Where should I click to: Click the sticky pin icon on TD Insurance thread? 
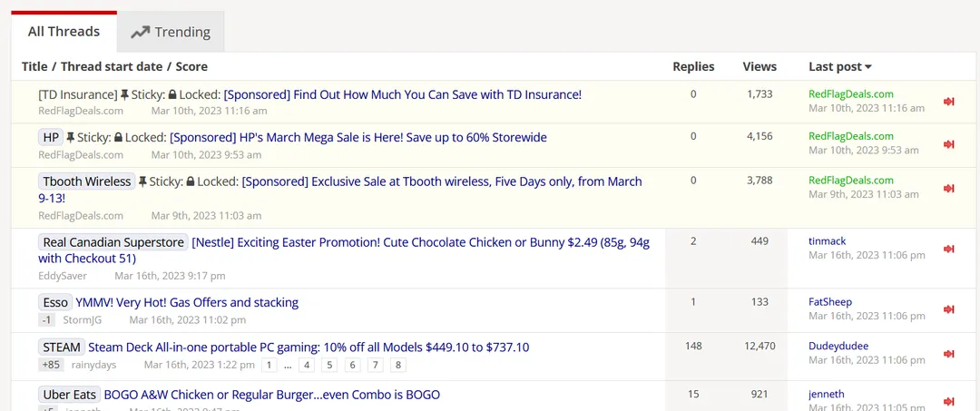124,94
